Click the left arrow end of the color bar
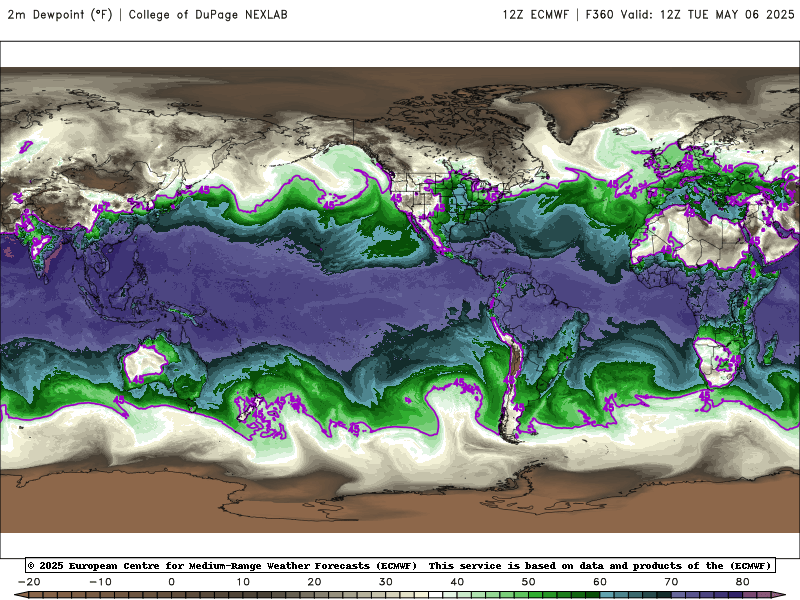This screenshot has height=600, width=800. [x=20, y=595]
